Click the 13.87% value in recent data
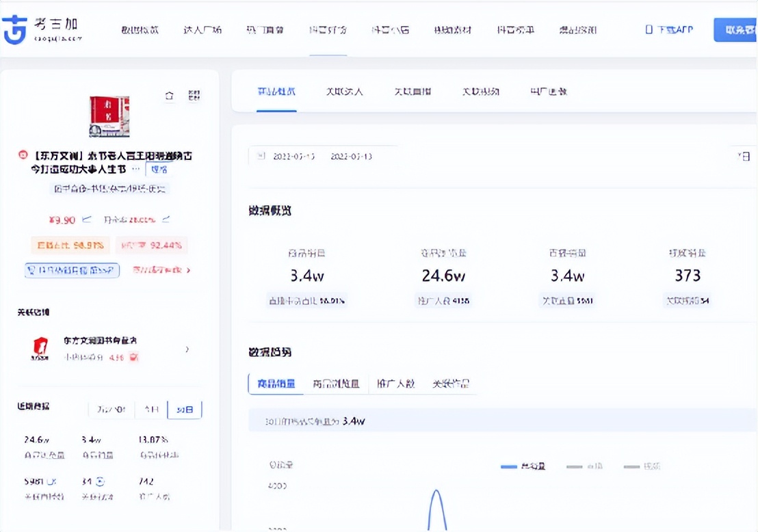The height and width of the screenshot is (532, 758). (x=153, y=440)
